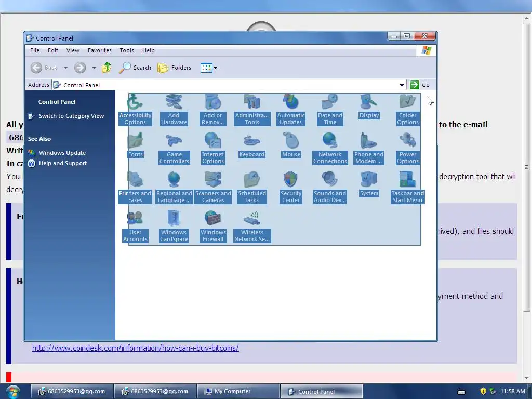The image size is (532, 399).
Task: Click the Start button
Action: 12,392
